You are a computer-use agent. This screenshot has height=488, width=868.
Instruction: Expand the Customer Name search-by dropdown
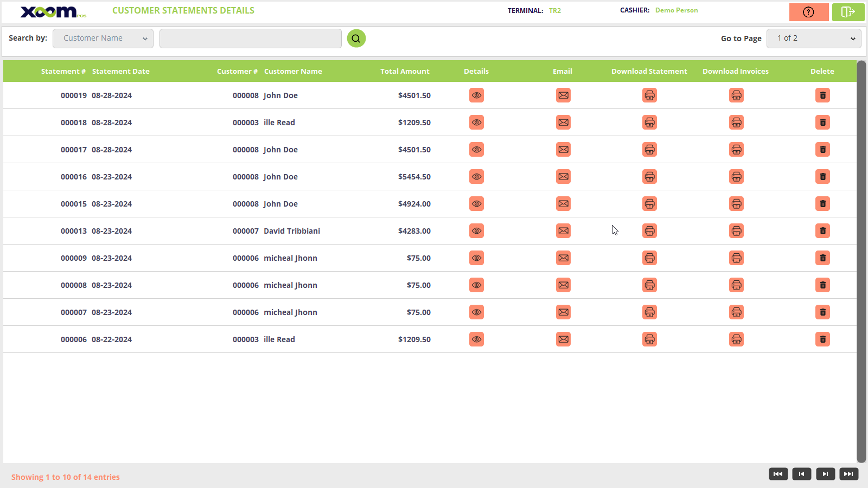pyautogui.click(x=103, y=38)
